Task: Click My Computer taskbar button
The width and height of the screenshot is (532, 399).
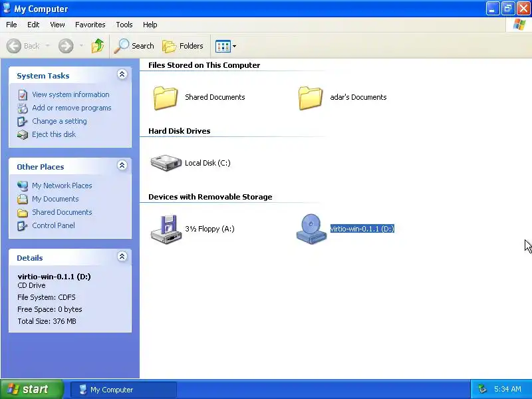Action: point(124,390)
